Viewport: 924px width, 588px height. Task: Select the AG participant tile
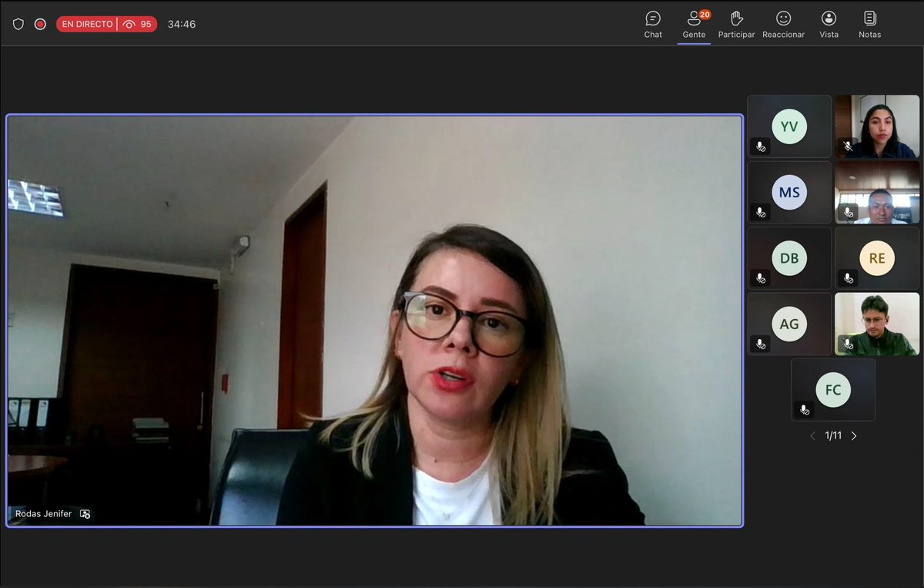tap(789, 324)
